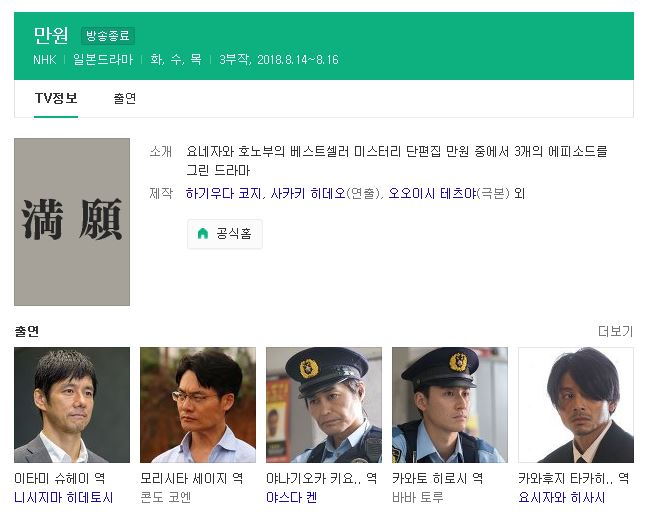The width and height of the screenshot is (663, 519).
Task: Click director link 하기우다 코지
Action: [223, 193]
